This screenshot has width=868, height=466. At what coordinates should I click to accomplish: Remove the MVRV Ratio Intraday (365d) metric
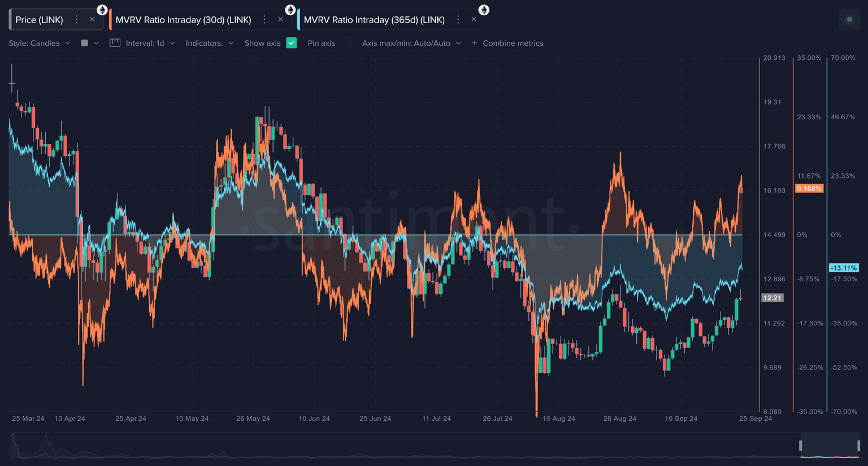[474, 20]
